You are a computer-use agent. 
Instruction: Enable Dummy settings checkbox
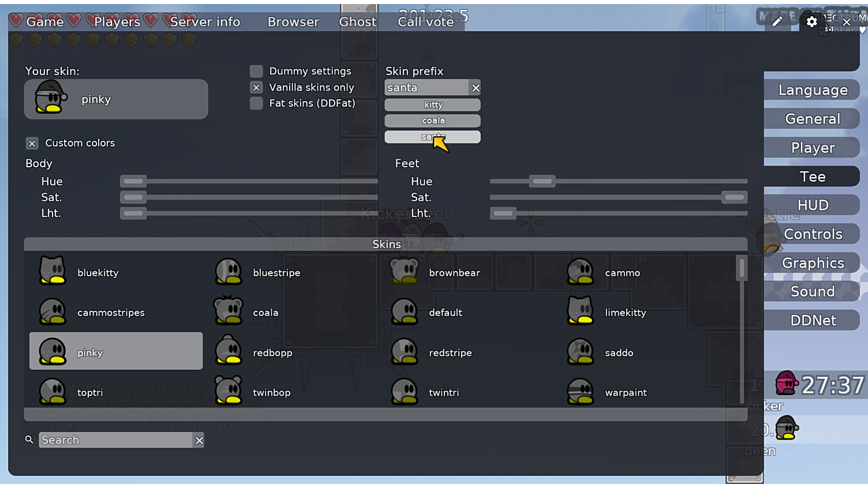click(256, 72)
